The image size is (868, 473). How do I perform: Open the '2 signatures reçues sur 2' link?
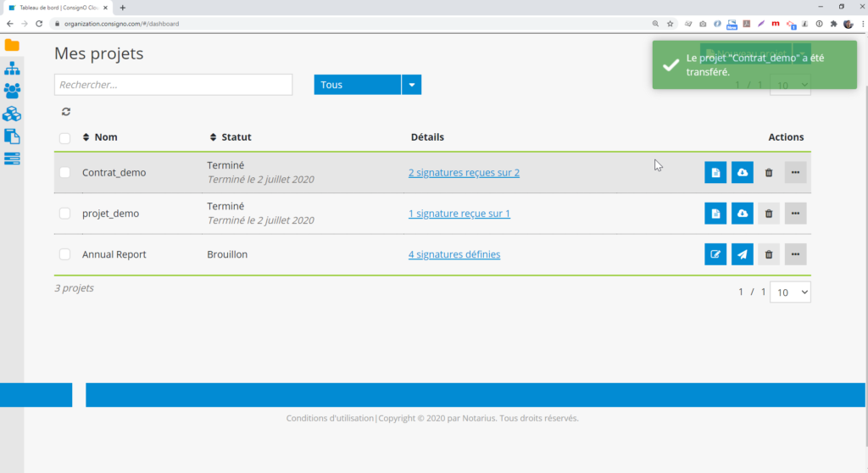point(464,173)
